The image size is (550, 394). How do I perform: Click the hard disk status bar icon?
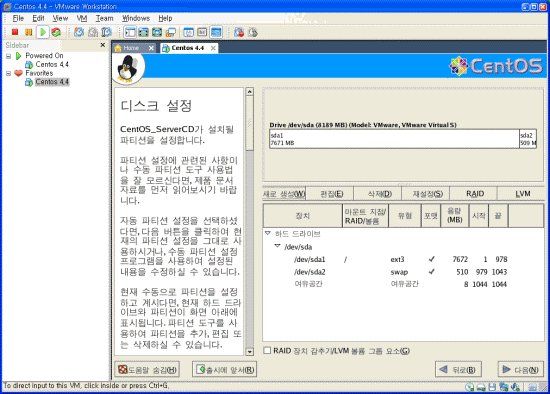481,387
